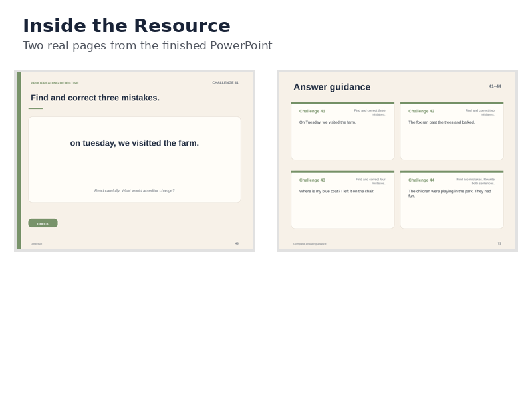Select the 'Inside the Resource' title

pyautogui.click(x=126, y=26)
